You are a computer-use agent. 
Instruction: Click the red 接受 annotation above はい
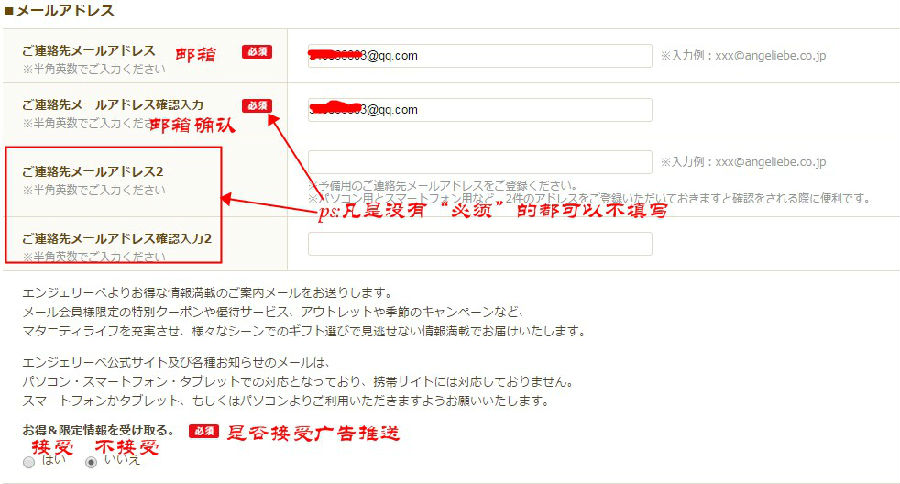53,446
